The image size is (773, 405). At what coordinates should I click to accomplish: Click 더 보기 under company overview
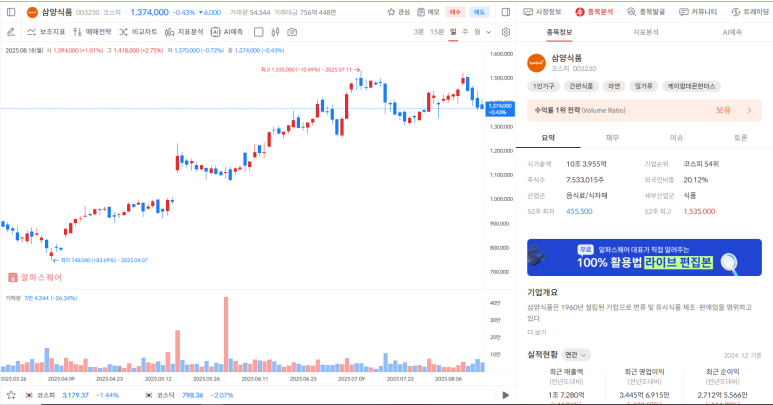click(537, 333)
